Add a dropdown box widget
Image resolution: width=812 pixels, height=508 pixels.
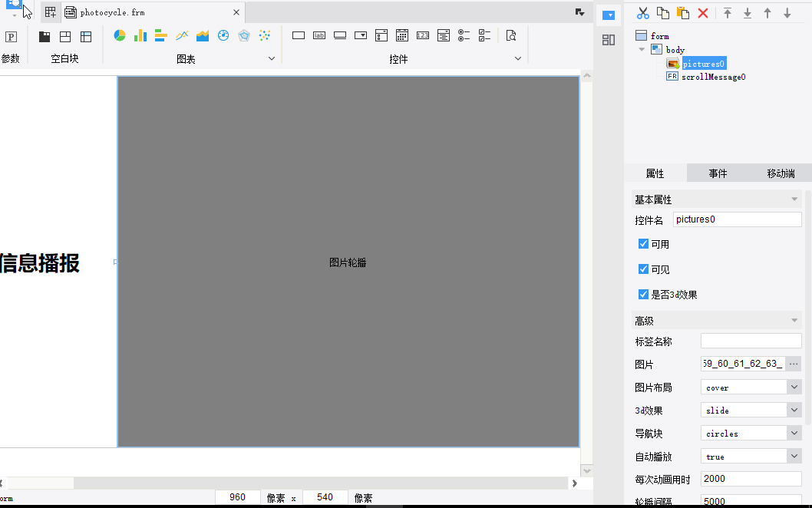coord(361,35)
